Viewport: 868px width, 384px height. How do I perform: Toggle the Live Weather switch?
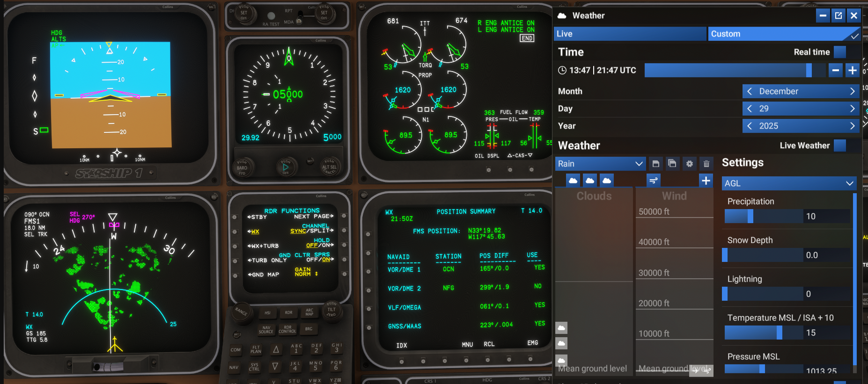pyautogui.click(x=840, y=145)
